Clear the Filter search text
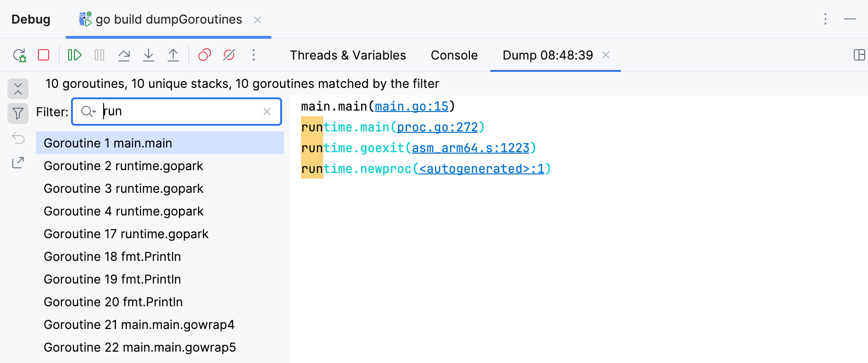This screenshot has height=363, width=868. (x=267, y=112)
